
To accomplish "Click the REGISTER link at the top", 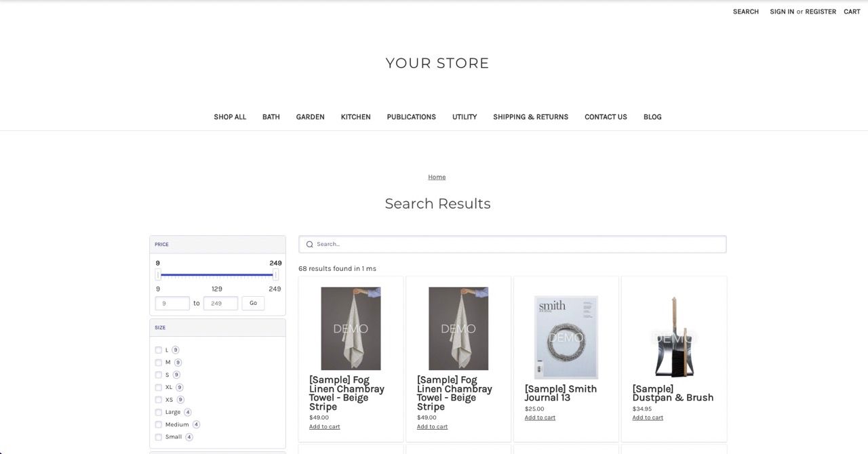I will click(821, 12).
